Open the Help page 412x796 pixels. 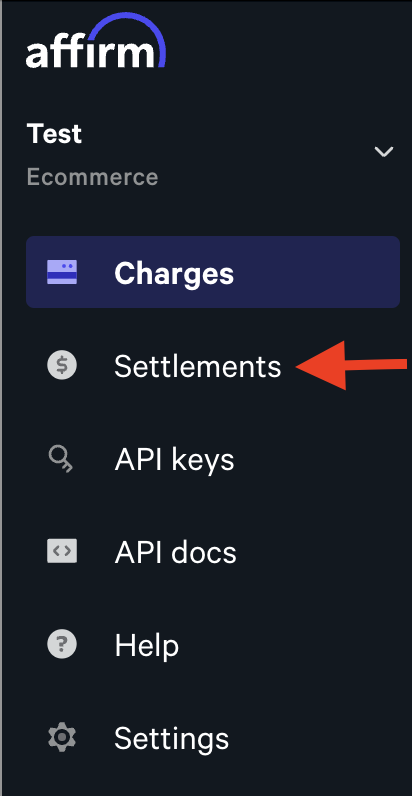pyautogui.click(x=147, y=646)
